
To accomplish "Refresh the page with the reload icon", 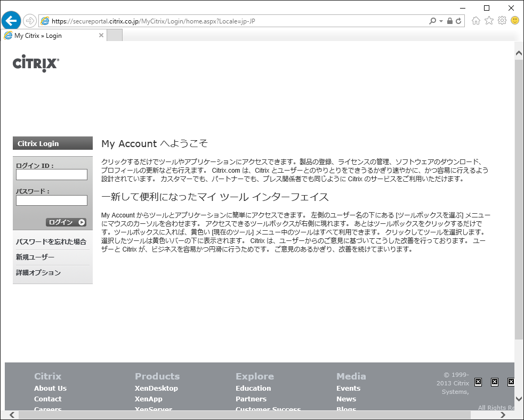I will pyautogui.click(x=459, y=21).
